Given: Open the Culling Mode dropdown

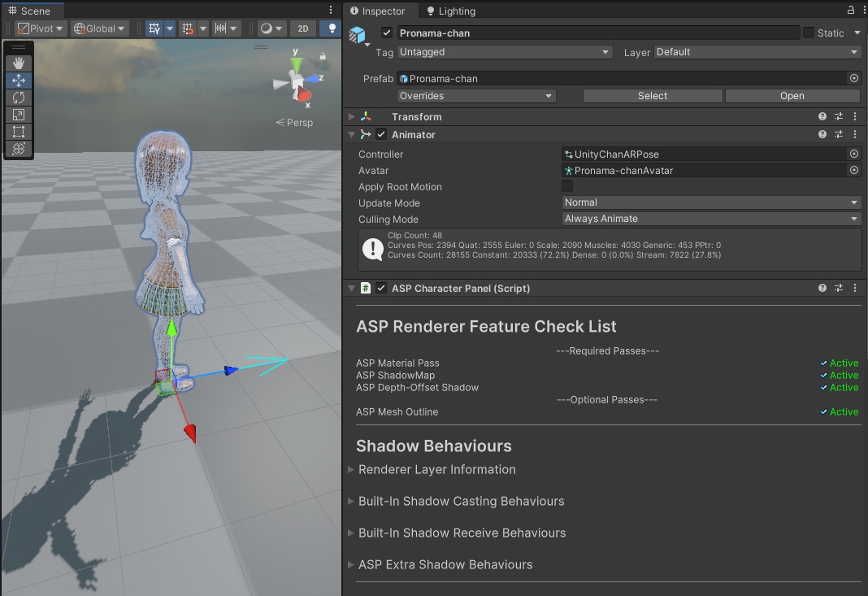Looking at the screenshot, I should point(711,219).
